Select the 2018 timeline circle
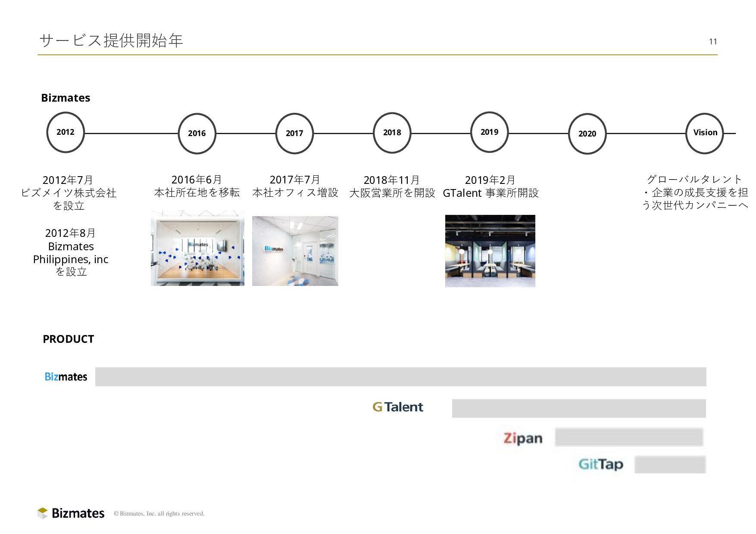The width and height of the screenshot is (756, 534). pyautogui.click(x=392, y=133)
